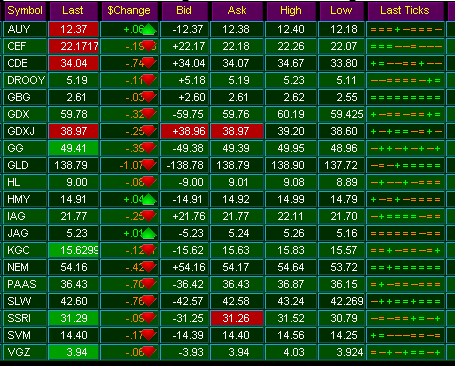
Task: Click the green up arrow in JAG row
Action: click(149, 233)
